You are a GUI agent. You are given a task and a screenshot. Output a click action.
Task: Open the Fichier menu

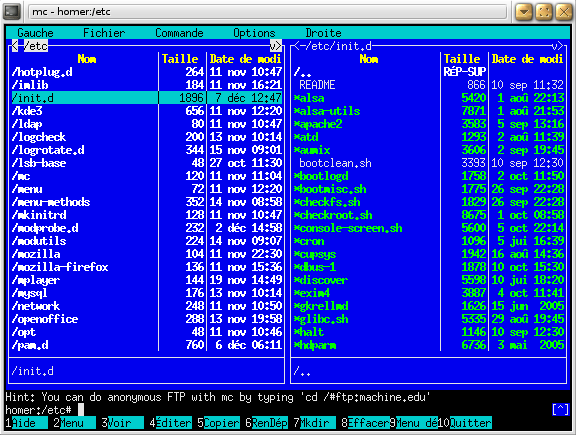pyautogui.click(x=104, y=33)
